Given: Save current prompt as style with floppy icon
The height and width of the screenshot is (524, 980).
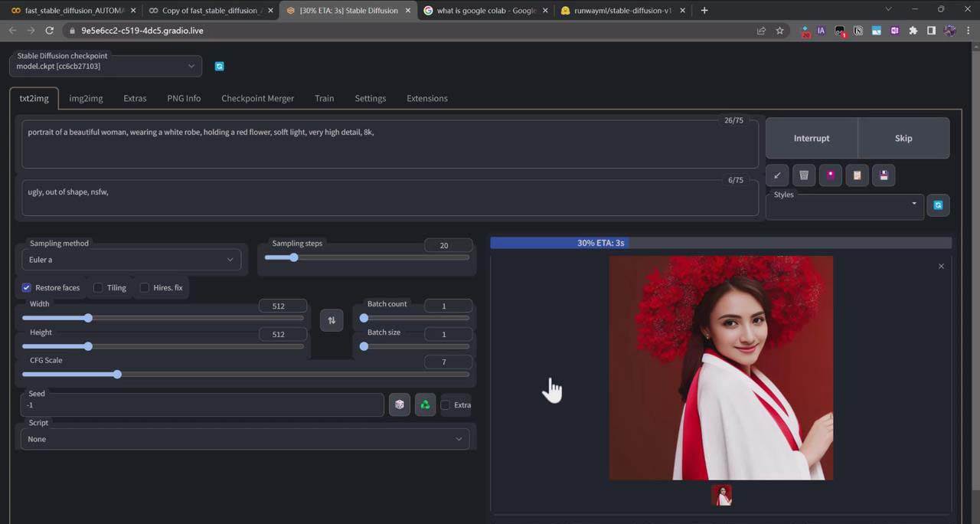Looking at the screenshot, I should point(884,175).
